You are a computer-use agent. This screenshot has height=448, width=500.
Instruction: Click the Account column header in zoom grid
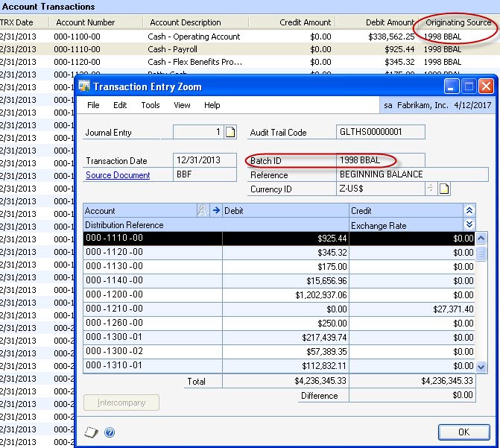[140, 211]
